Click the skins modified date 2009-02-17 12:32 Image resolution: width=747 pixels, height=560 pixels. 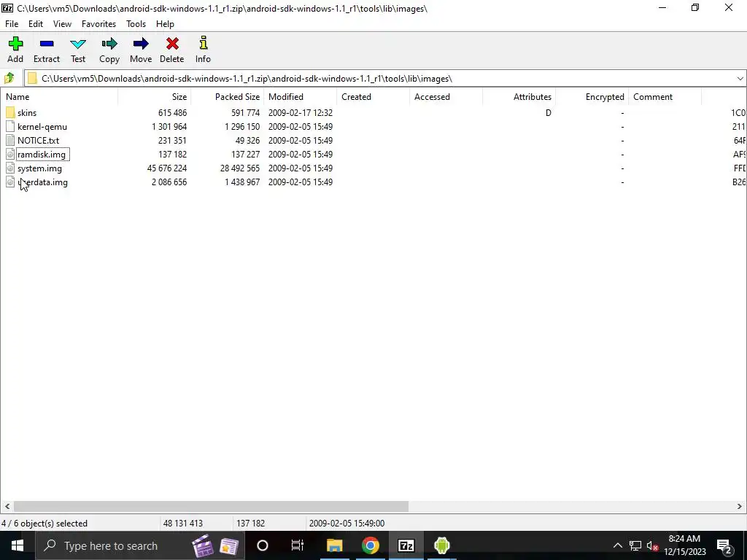[300, 113]
